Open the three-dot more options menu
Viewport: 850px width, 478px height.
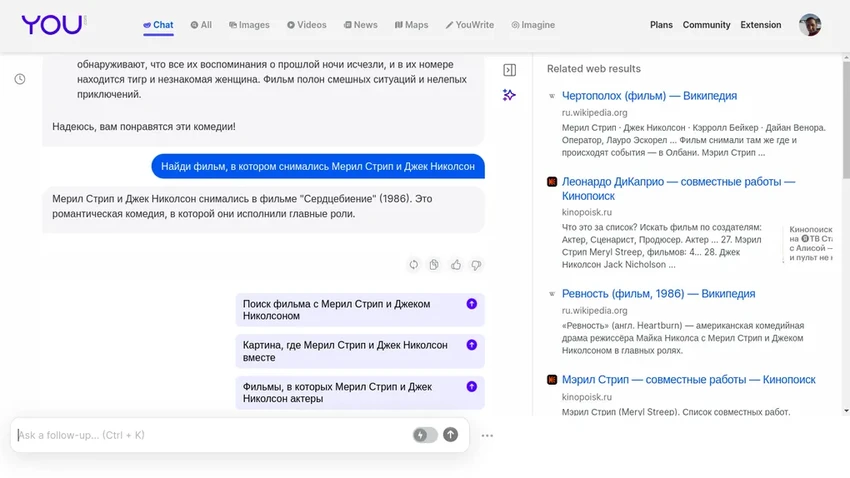click(487, 436)
